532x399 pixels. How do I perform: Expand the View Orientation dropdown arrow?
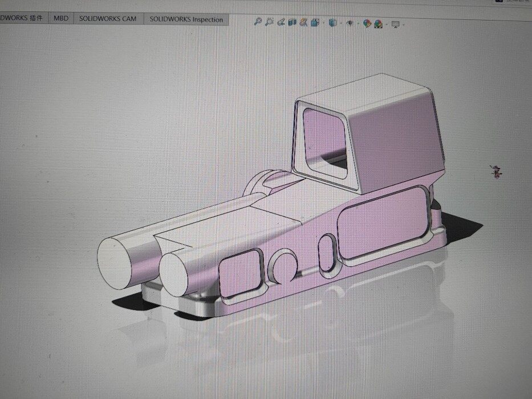point(323,23)
